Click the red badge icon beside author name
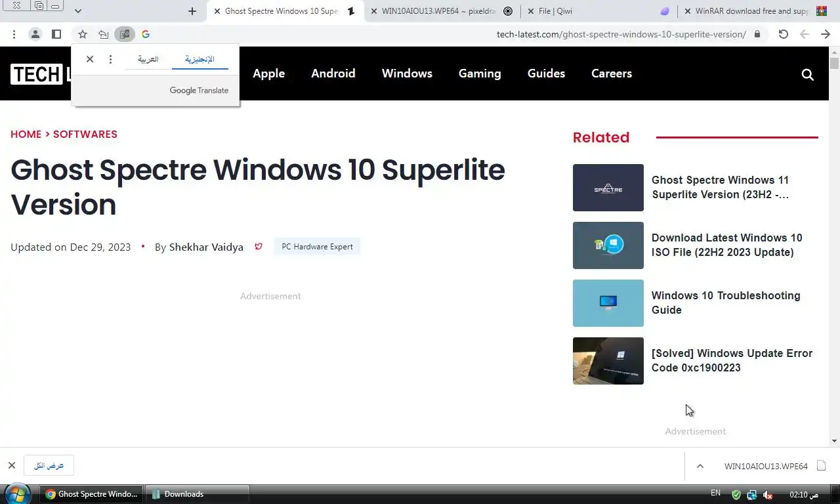The image size is (840, 504). tap(259, 247)
